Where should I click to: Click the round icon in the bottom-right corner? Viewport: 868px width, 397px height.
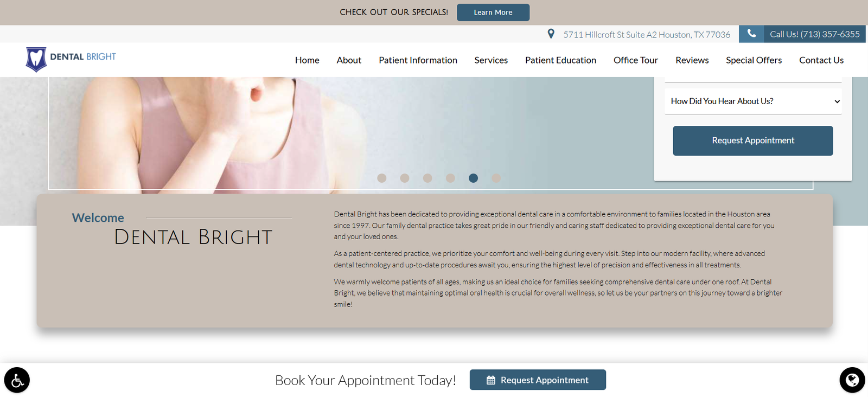[x=852, y=380]
